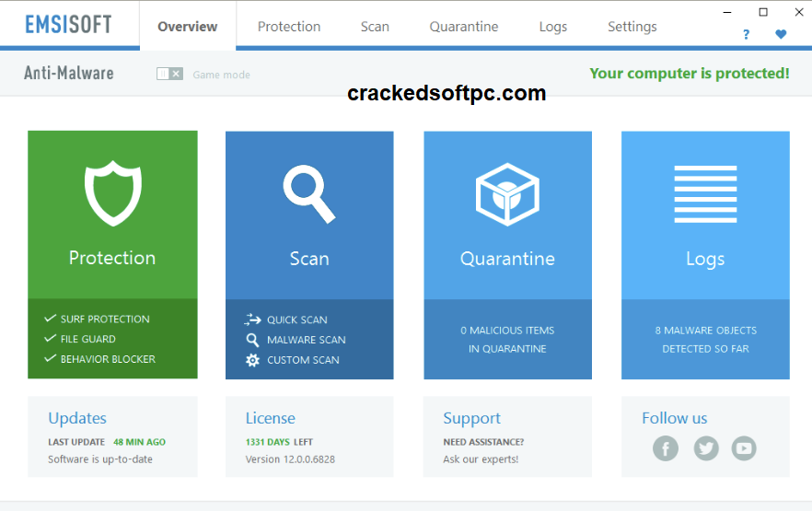Screen dimensions: 812x511
Task: Click 'Need assistance?' text
Action: point(483,442)
